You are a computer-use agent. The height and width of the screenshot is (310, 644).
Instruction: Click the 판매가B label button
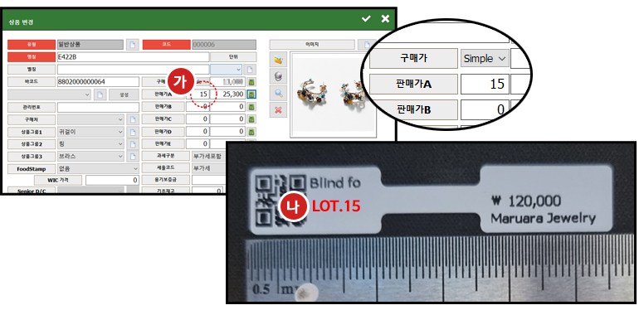(x=163, y=107)
